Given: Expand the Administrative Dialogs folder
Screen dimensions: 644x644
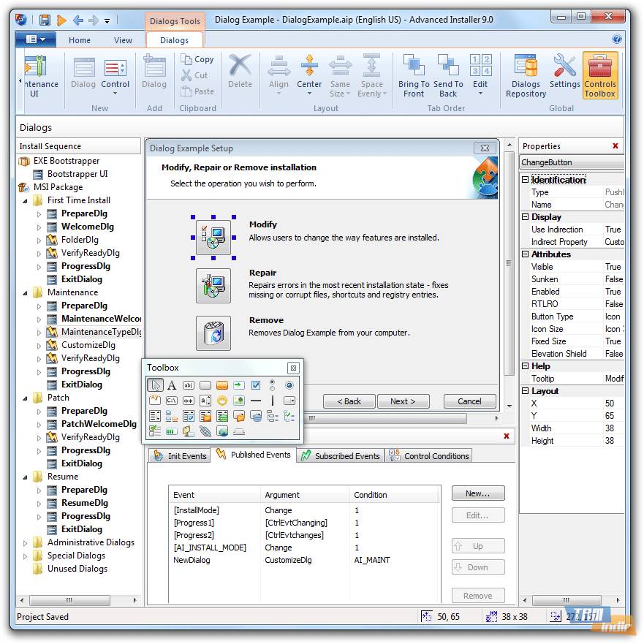Looking at the screenshot, I should click(26, 542).
